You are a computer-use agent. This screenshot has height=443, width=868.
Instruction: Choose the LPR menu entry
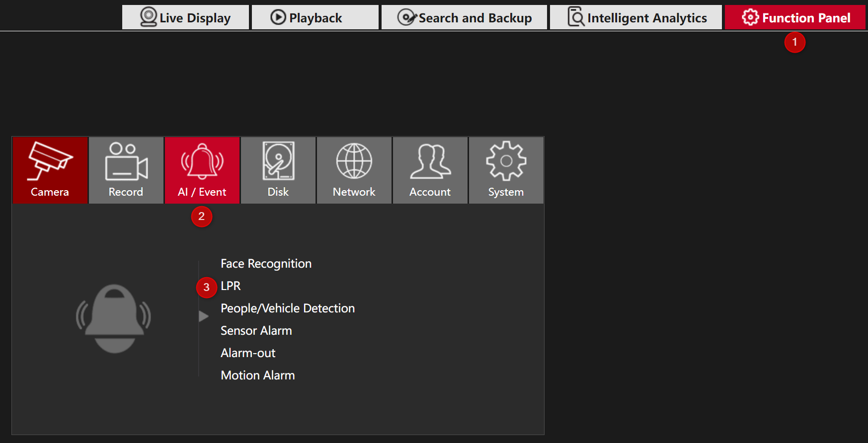point(231,286)
